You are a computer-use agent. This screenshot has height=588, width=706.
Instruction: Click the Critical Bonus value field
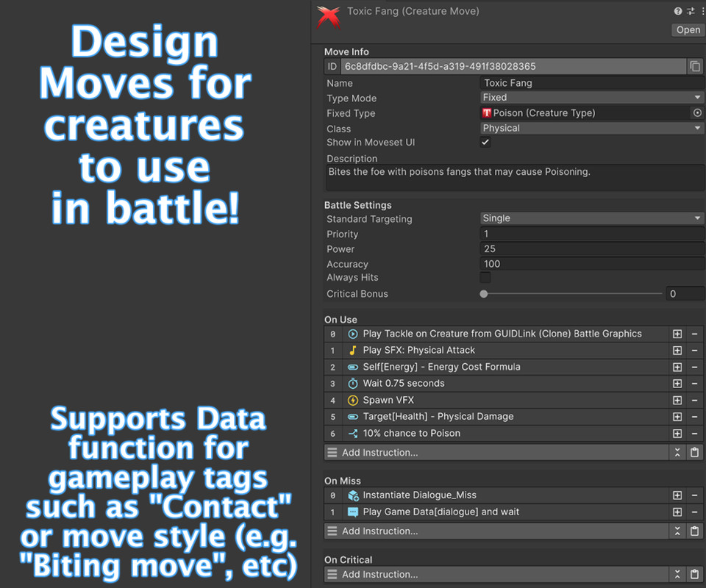[685, 294]
